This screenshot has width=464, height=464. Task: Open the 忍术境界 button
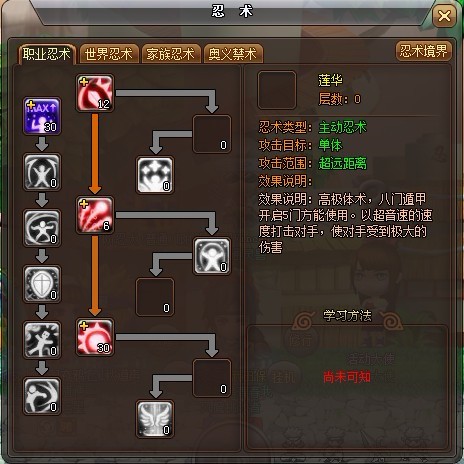tap(423, 51)
